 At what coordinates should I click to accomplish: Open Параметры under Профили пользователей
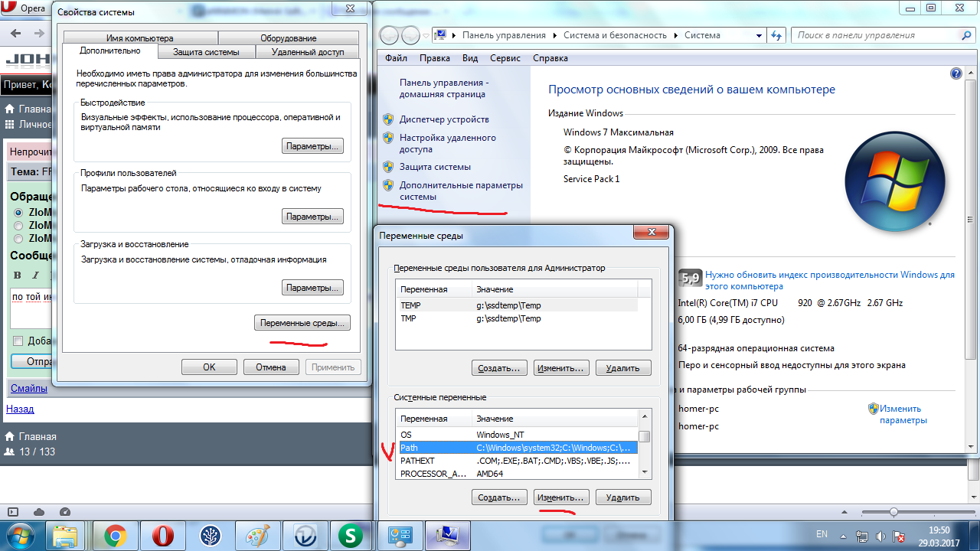(312, 217)
